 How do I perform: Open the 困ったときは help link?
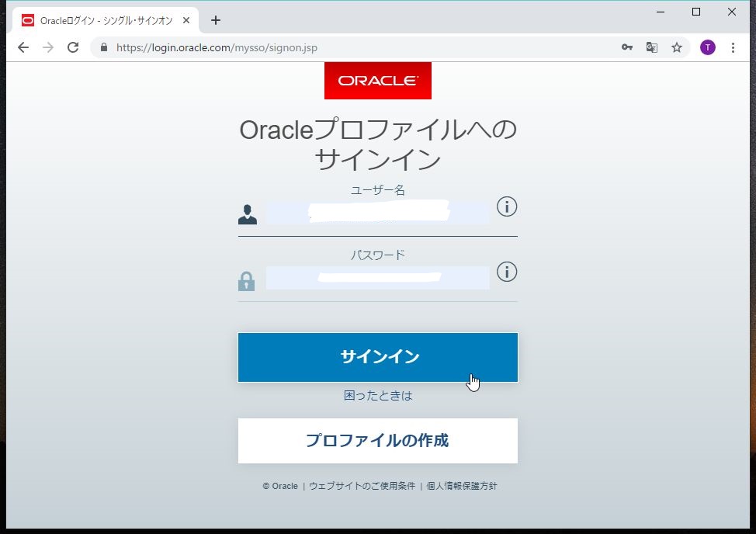377,395
